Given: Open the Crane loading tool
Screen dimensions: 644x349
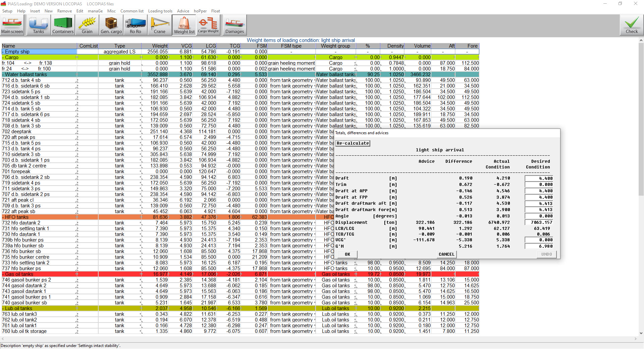Looking at the screenshot, I should 159,25.
